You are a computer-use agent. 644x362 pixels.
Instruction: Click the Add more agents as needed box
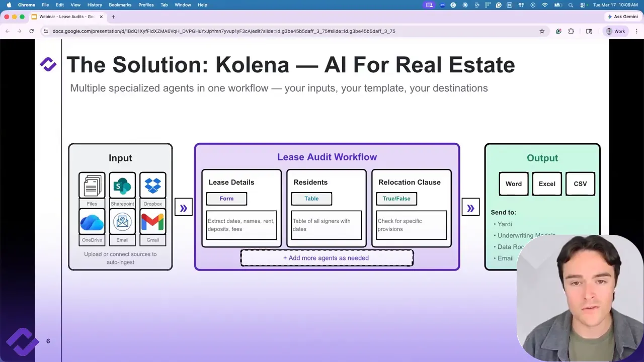coord(327,258)
